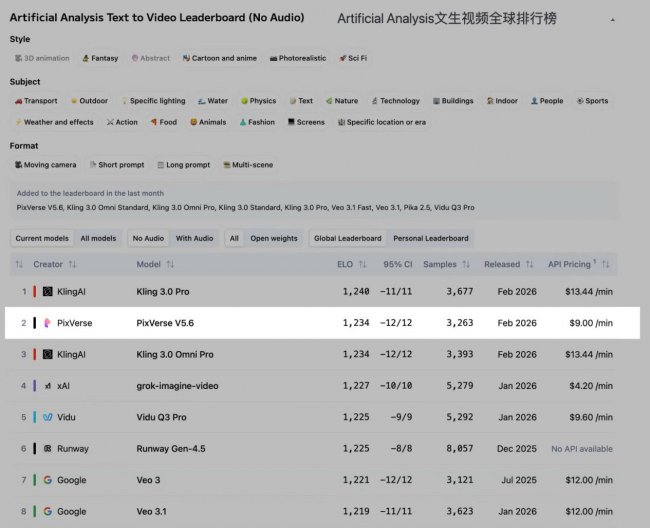Click the xAI logo beside grok-imagine-video
The image size is (650, 528).
(x=47, y=385)
